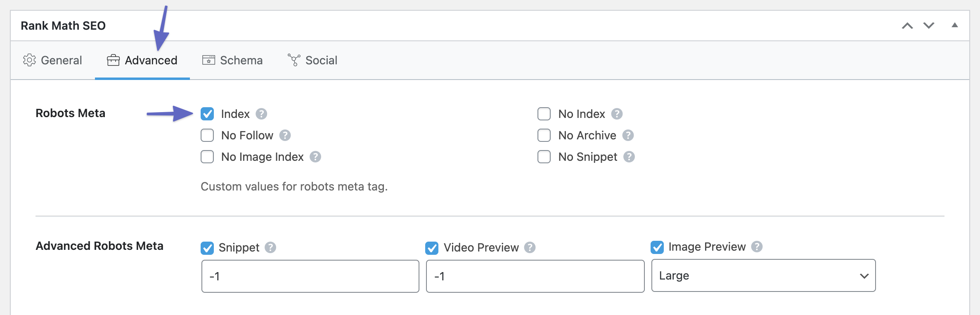Click the help icon beside Image Preview
980x315 pixels.
(x=757, y=247)
